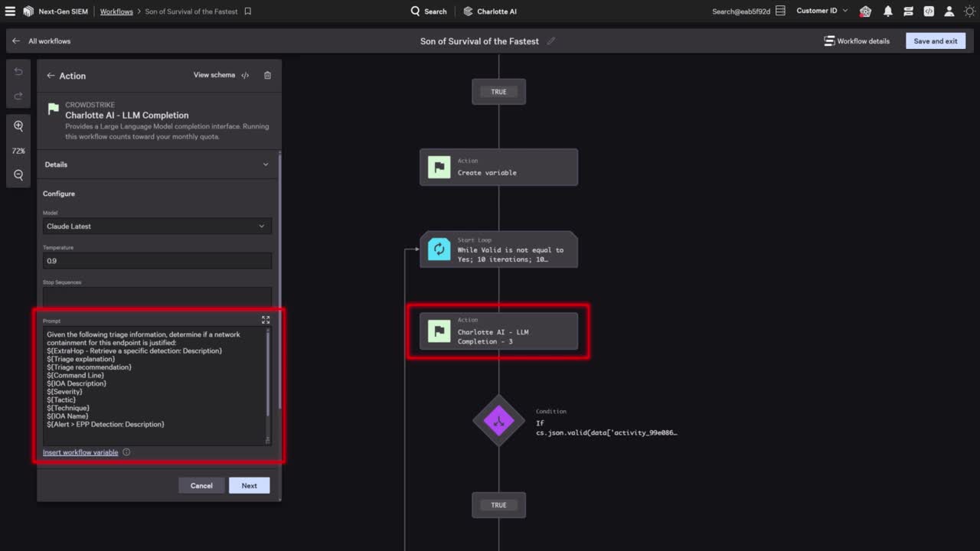This screenshot has height=551, width=980.
Task: Click the Stop Sequences input field
Action: tap(157, 296)
